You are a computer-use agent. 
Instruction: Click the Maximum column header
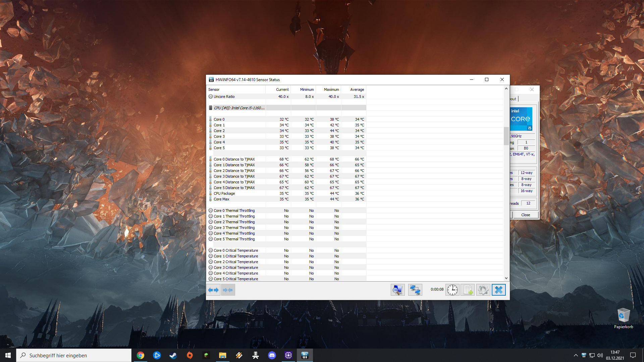(x=331, y=89)
